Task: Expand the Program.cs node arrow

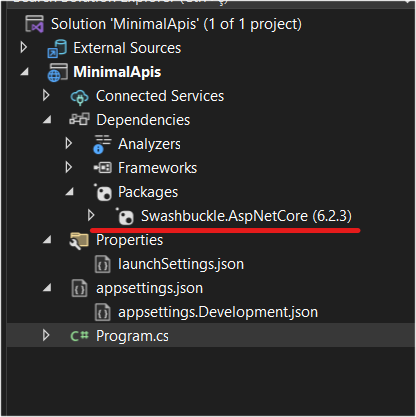Action: click(46, 336)
